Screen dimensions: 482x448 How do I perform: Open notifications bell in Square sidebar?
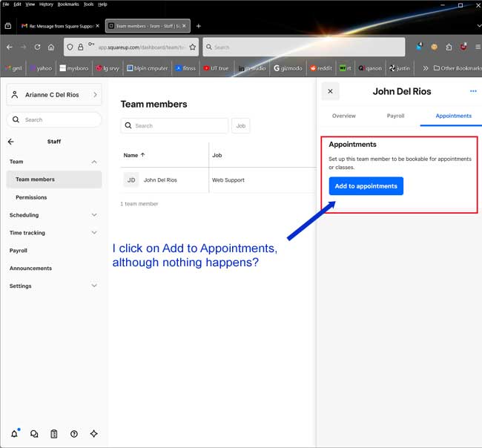point(14,434)
